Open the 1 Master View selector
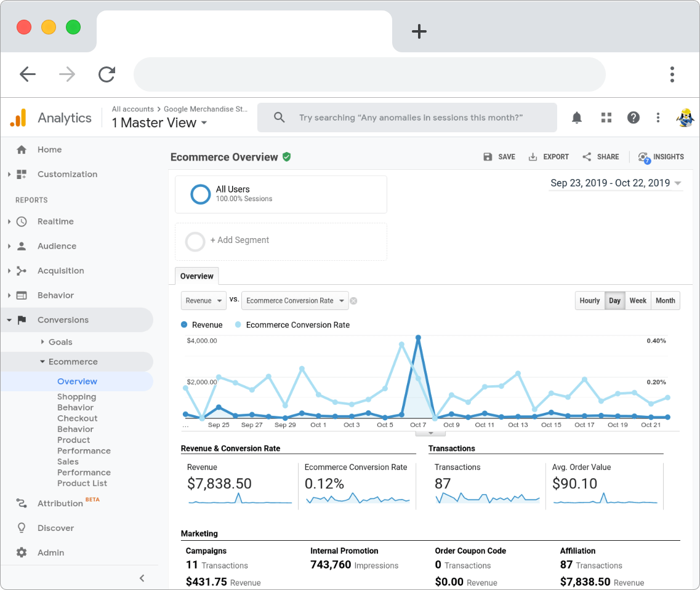 (x=159, y=122)
